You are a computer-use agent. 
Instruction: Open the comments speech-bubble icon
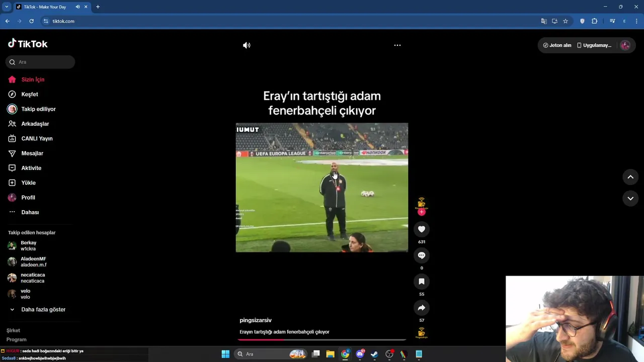422,255
